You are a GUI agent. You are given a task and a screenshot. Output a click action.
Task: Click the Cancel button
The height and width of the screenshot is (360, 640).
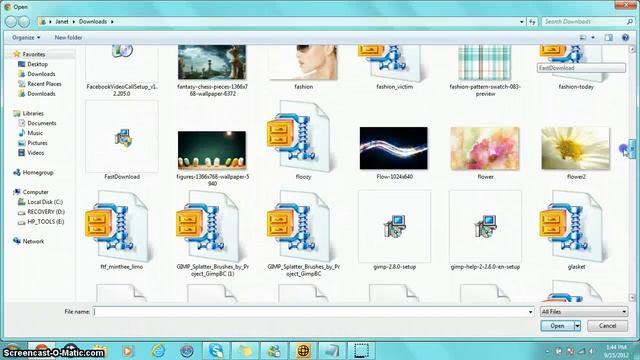pos(607,326)
